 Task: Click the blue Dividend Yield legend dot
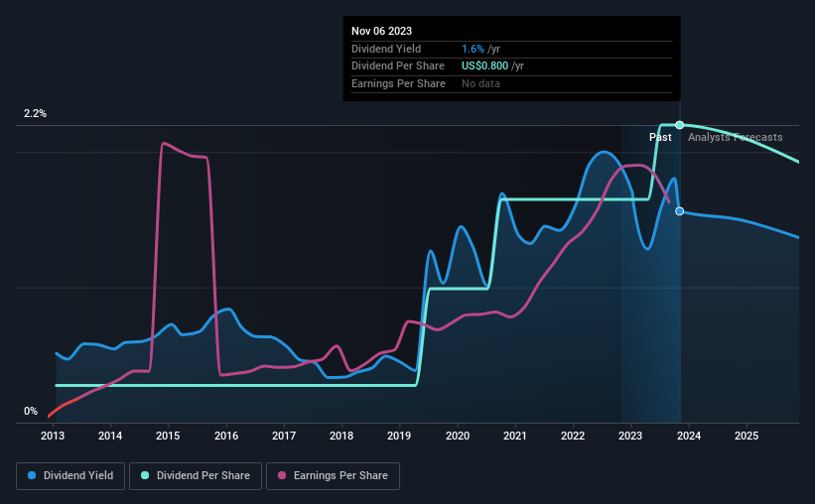(x=32, y=475)
